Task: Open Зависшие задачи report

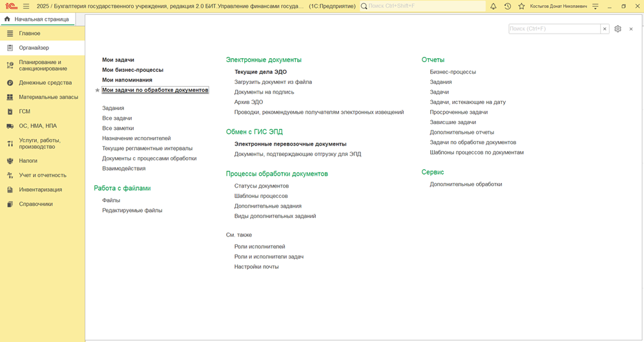Action: [x=453, y=122]
